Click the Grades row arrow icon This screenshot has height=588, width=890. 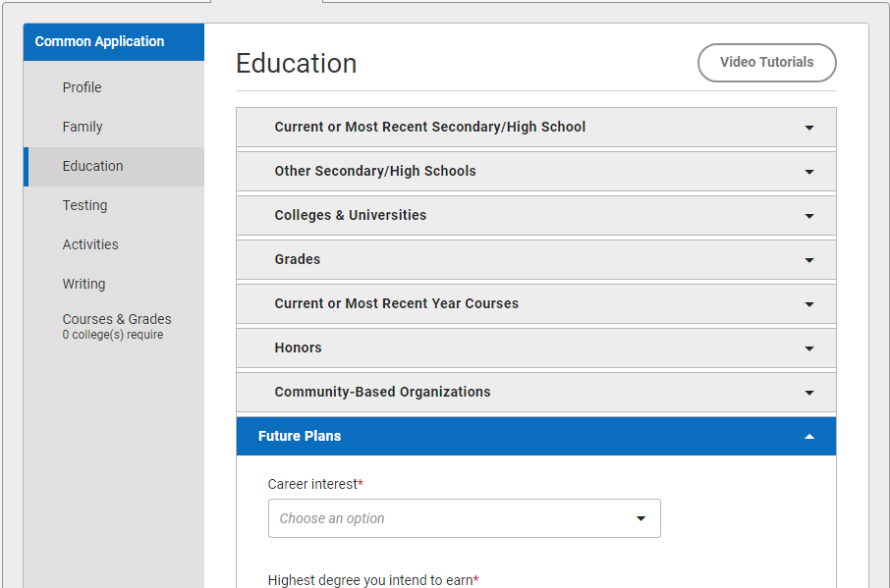(809, 260)
